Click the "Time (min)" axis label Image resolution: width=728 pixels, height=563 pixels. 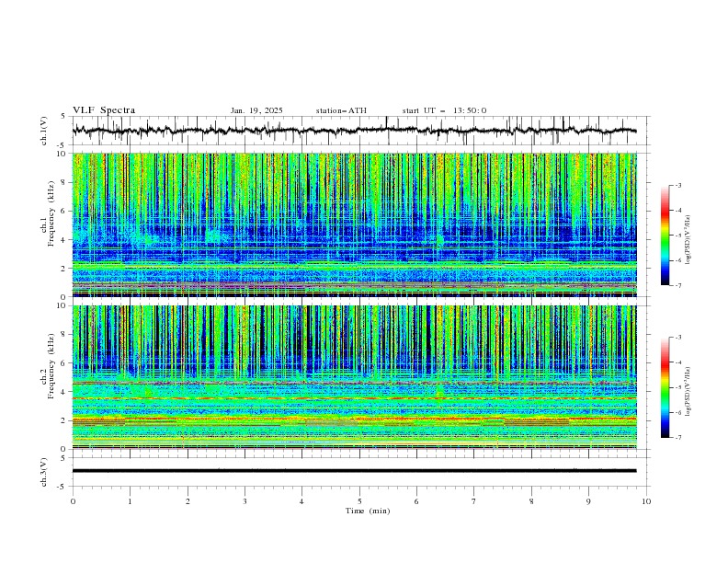[x=368, y=511]
